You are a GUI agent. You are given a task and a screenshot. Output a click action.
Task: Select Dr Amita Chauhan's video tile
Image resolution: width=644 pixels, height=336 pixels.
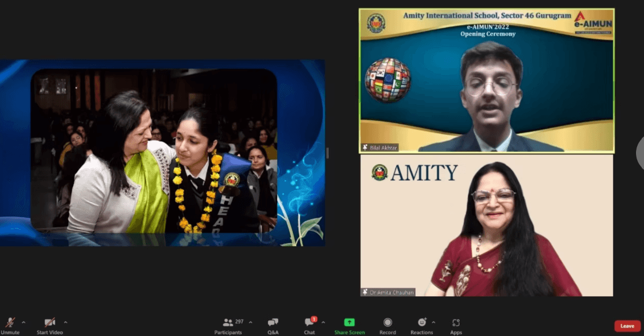(x=486, y=225)
